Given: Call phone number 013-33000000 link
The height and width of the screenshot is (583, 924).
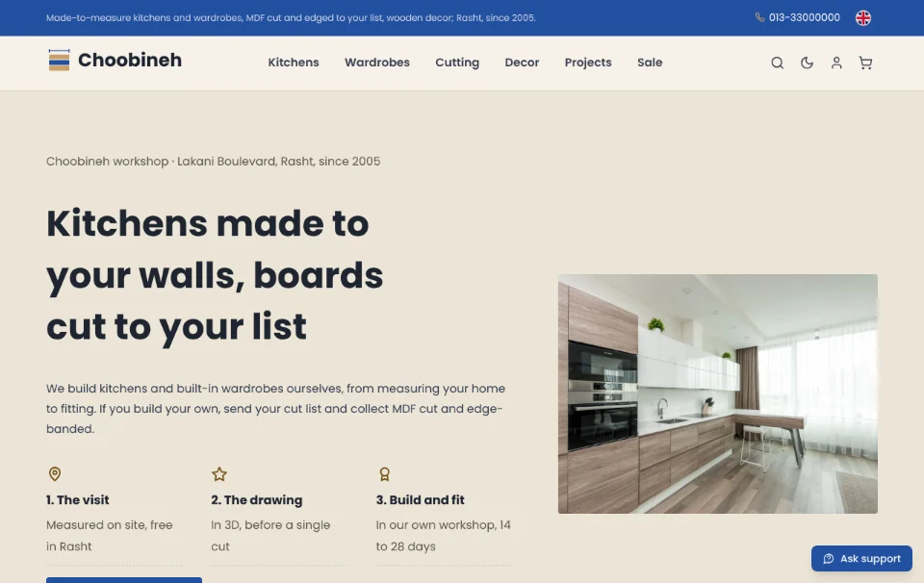Looking at the screenshot, I should coord(805,17).
